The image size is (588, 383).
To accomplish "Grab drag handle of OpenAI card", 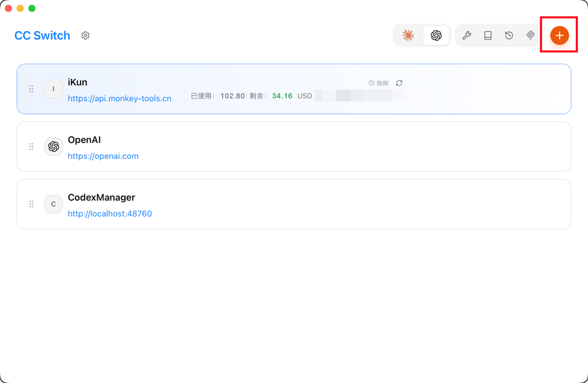I will [x=32, y=146].
